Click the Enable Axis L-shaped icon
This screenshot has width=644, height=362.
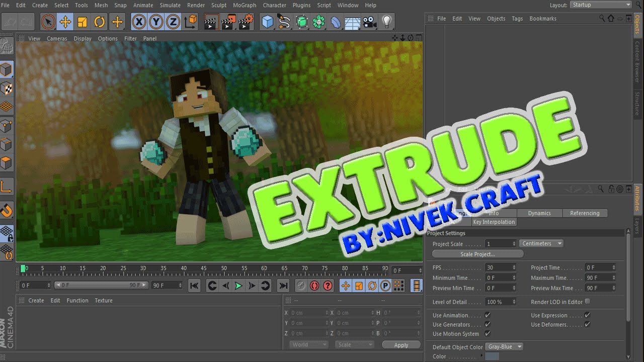click(x=7, y=188)
